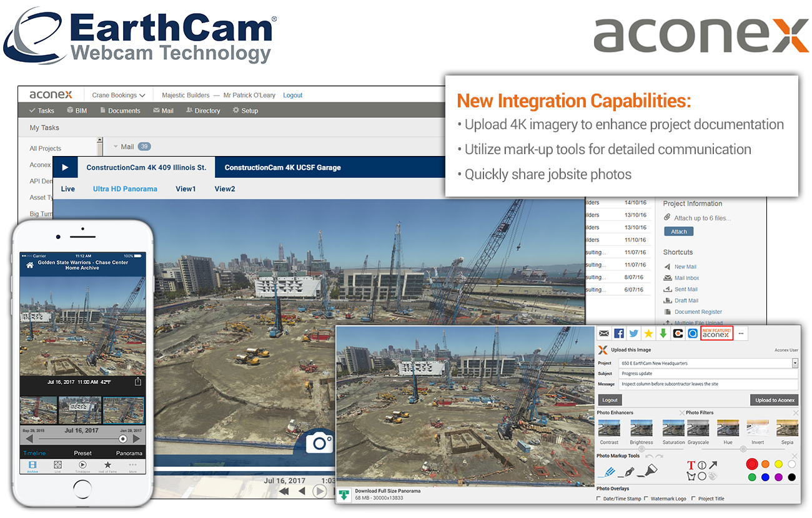Tap the Preset tab on the phone
Viewport: 812px width, 518px height.
click(82, 453)
